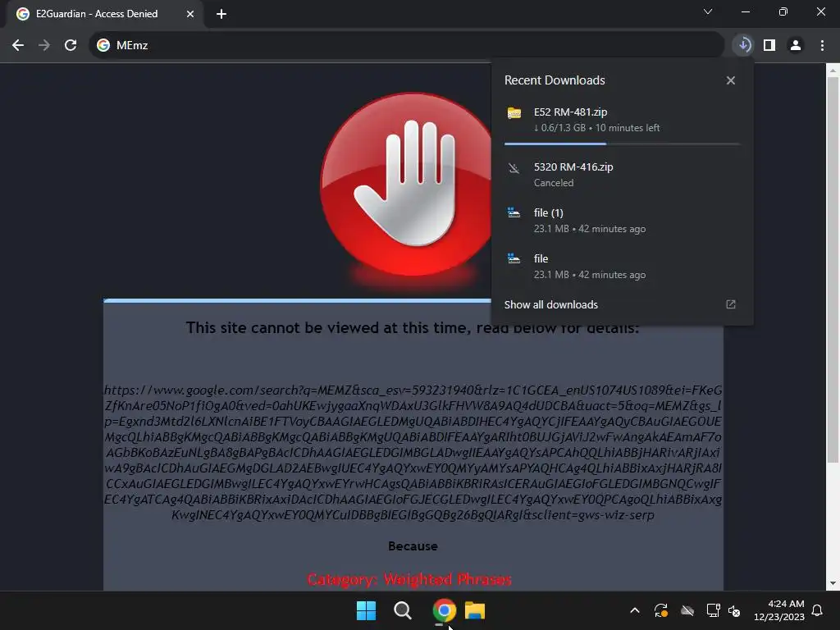Click the MEmz address bar field

tap(406, 46)
